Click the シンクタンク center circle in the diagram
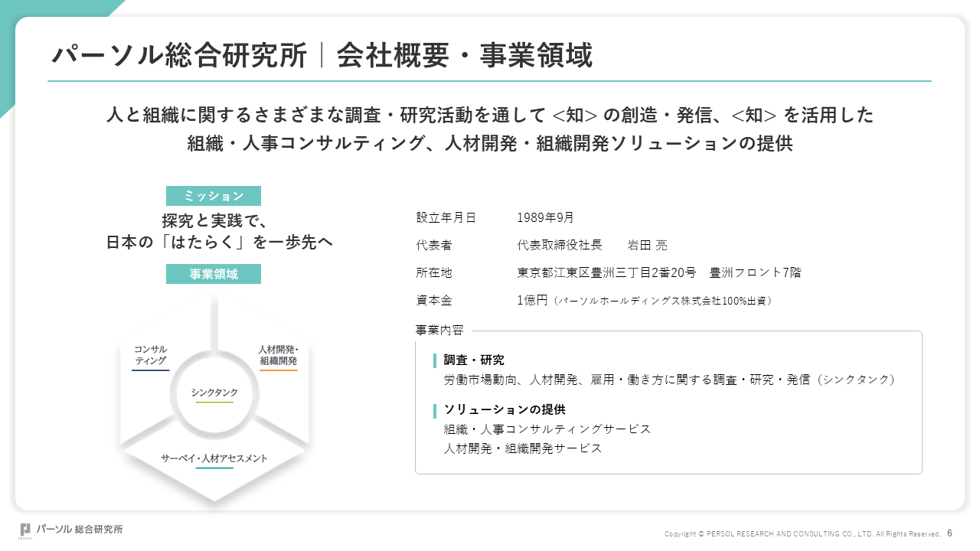The image size is (980, 551). (x=214, y=393)
